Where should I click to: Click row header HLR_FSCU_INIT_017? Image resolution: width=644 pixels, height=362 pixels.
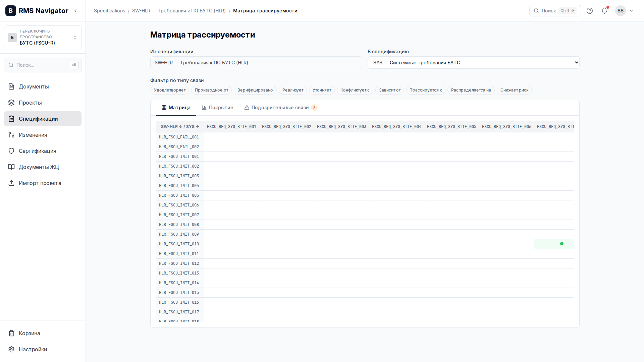pyautogui.click(x=180, y=312)
